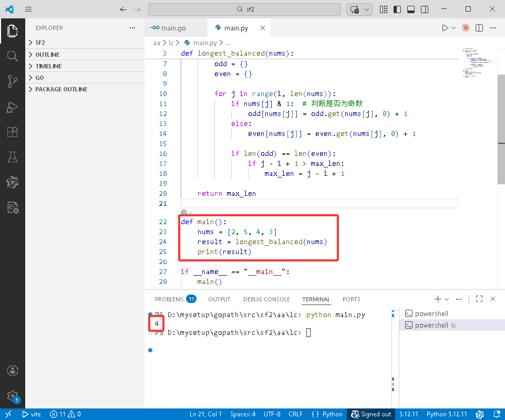This screenshot has width=505, height=420.
Task: Close the main.py editor tab
Action: [263, 28]
